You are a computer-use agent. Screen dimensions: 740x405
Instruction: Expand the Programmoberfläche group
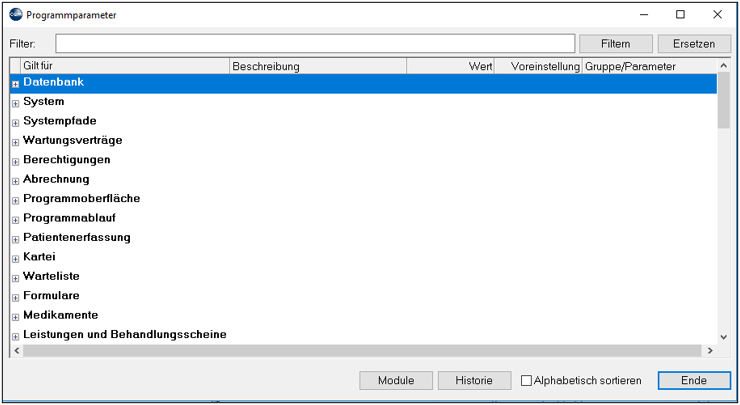[16, 201]
